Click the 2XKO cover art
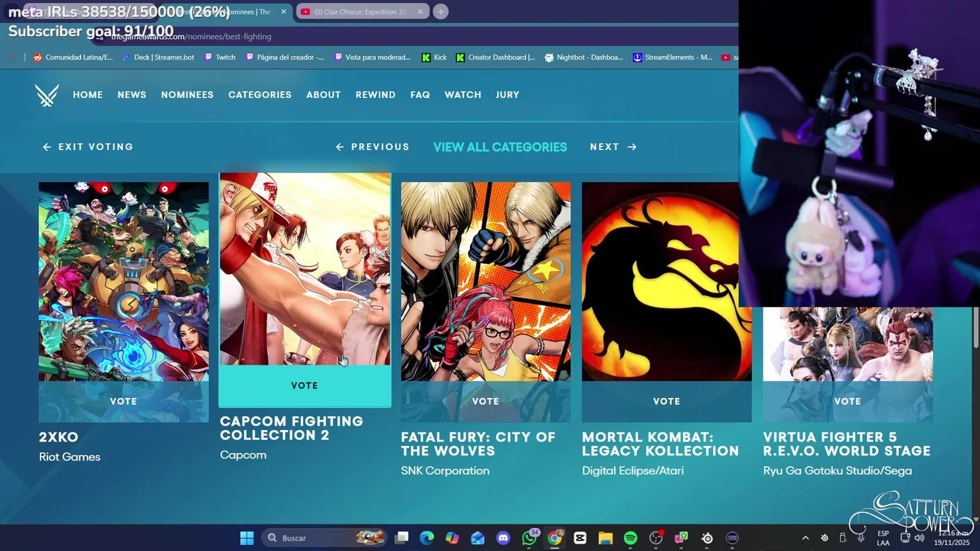The width and height of the screenshot is (980, 551). (123, 282)
